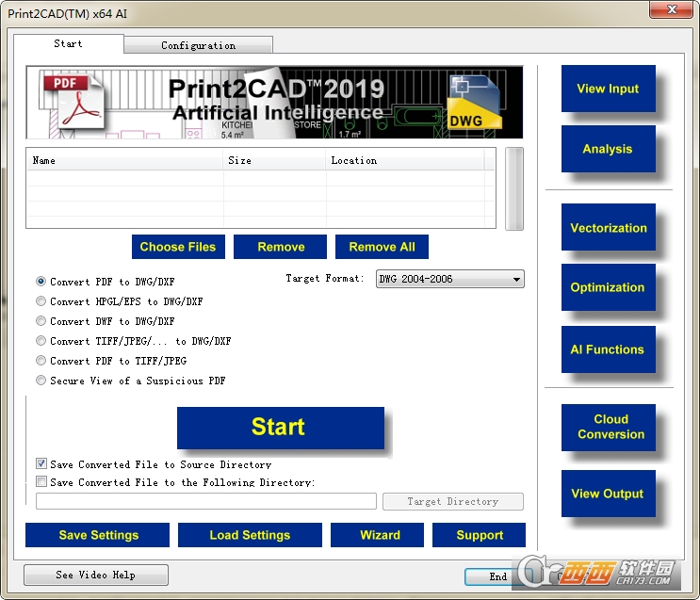Launch Cloud Conversion
The image size is (700, 600).
(610, 427)
